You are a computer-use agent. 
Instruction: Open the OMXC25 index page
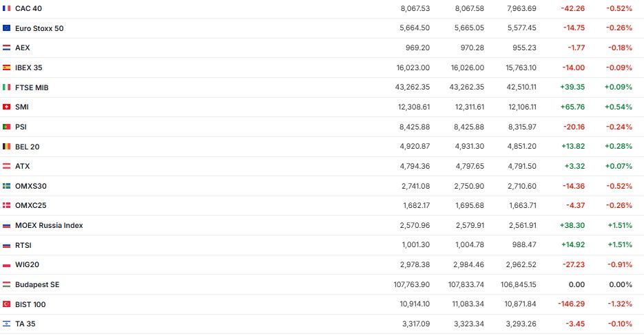coord(30,206)
